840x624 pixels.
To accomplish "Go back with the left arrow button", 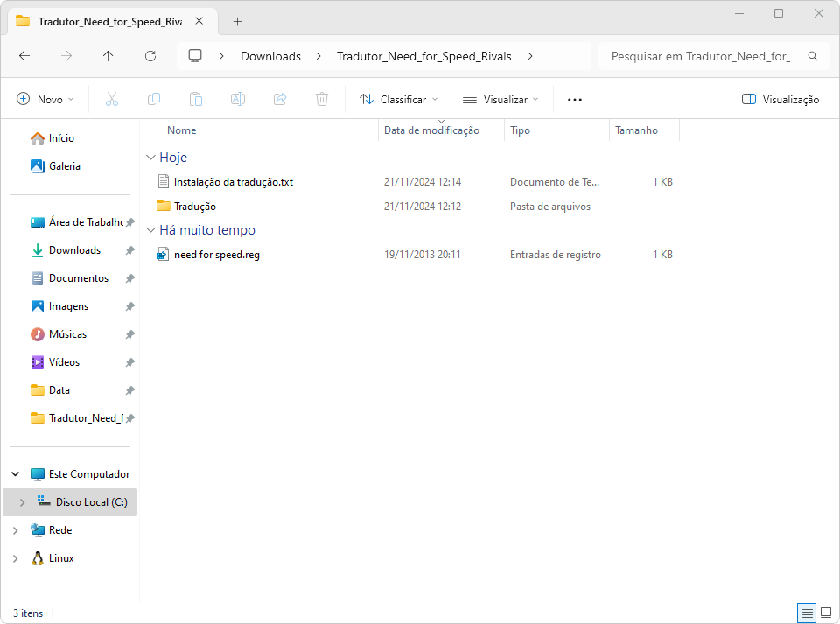I will pos(24,56).
